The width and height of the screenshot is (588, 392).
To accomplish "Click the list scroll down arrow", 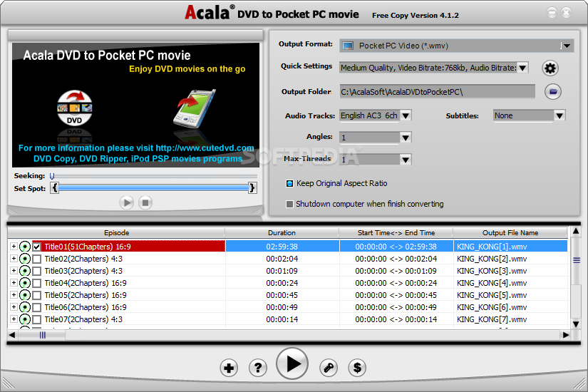I will (x=576, y=324).
